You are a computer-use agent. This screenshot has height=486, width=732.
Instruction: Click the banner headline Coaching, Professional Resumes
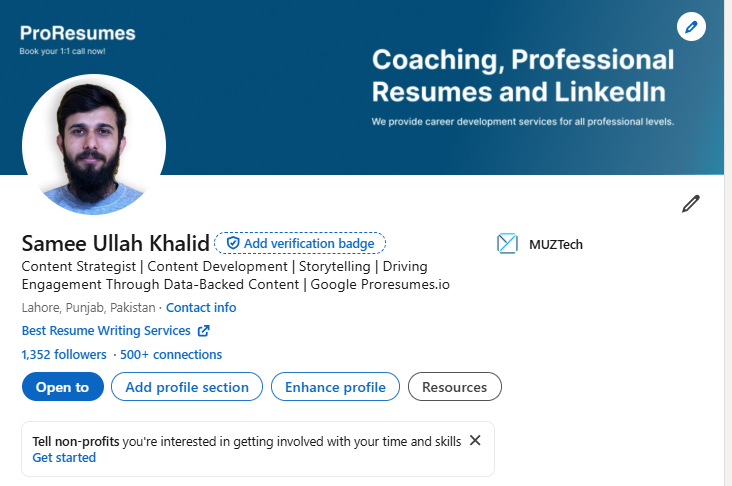[523, 75]
